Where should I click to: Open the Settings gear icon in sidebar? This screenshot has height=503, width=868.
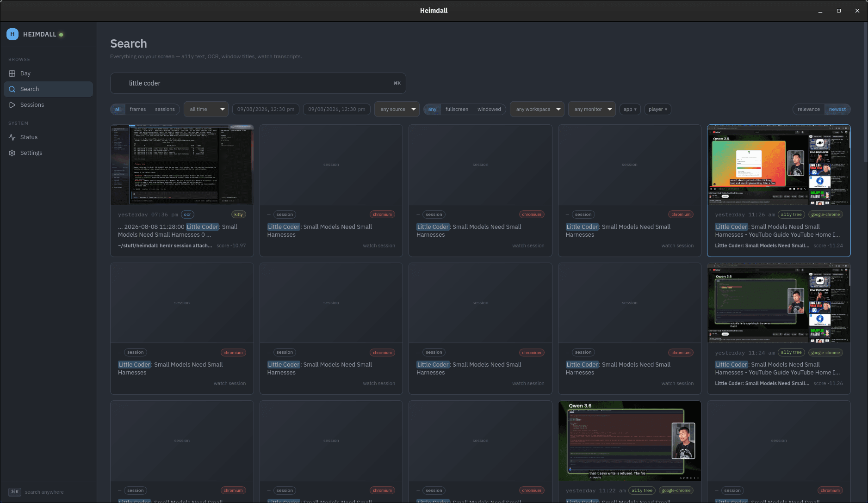click(x=12, y=153)
